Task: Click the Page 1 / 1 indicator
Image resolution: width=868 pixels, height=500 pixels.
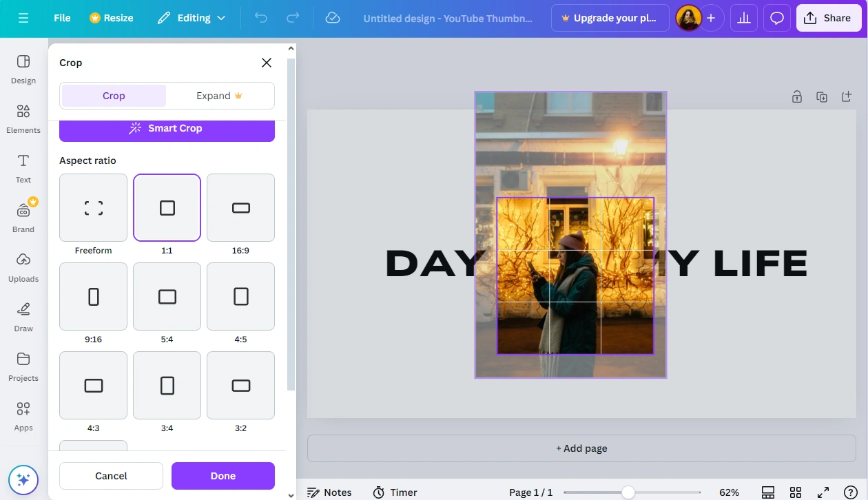Action: [530, 492]
